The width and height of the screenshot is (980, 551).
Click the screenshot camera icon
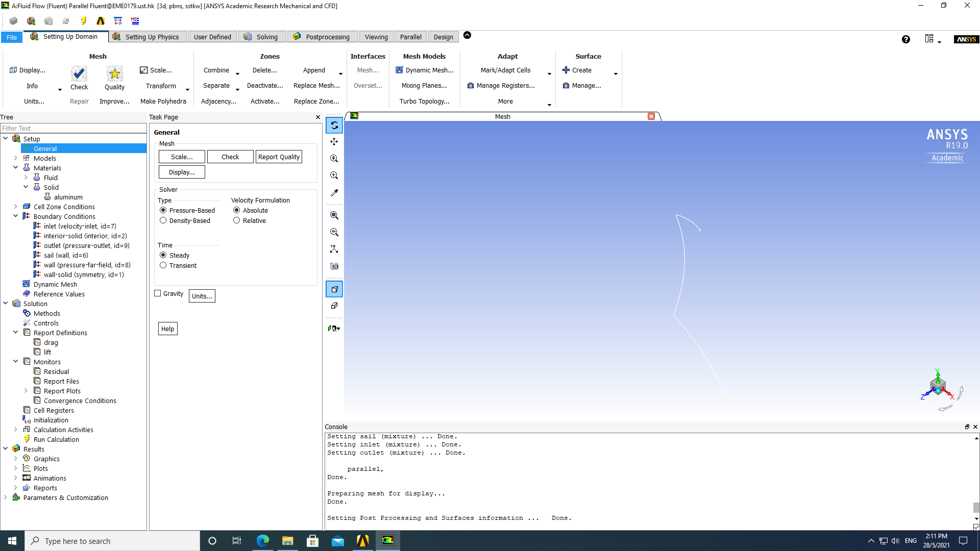coord(334,266)
